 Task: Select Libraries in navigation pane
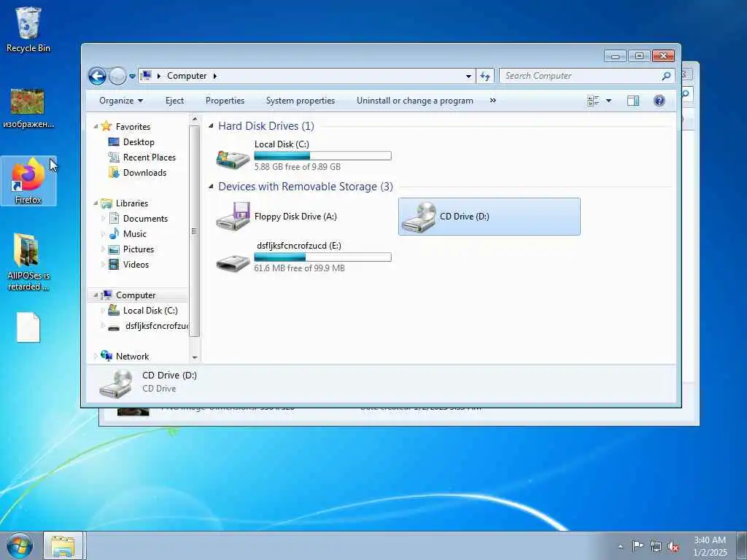point(132,203)
